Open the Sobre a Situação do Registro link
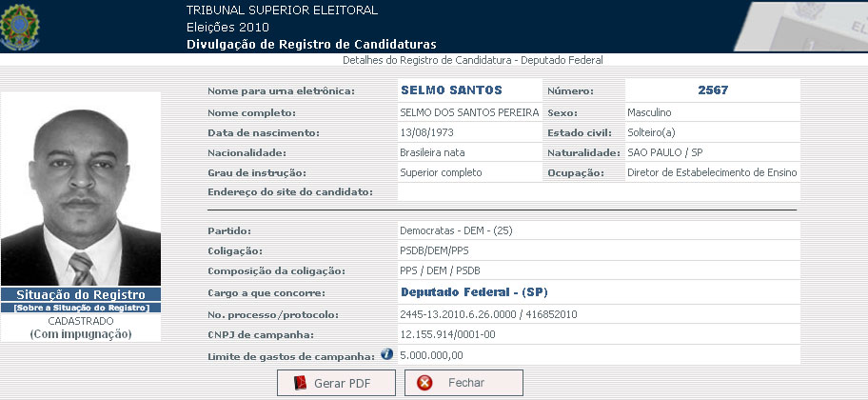The height and width of the screenshot is (400, 868). click(x=81, y=308)
